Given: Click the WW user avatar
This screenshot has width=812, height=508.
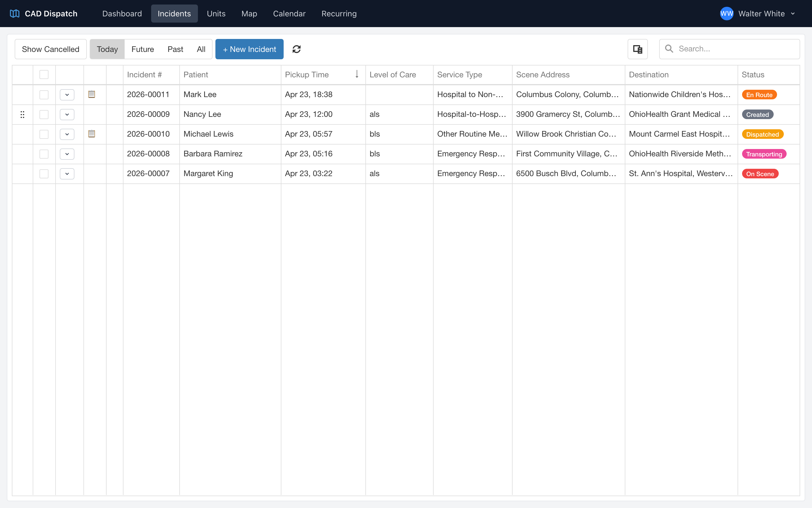Looking at the screenshot, I should pos(727,14).
